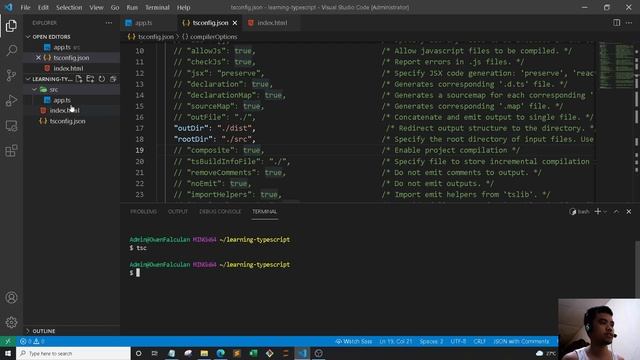Switch to the DEBUG CONSOLE panel tab
The height and width of the screenshot is (360, 640).
(220, 211)
